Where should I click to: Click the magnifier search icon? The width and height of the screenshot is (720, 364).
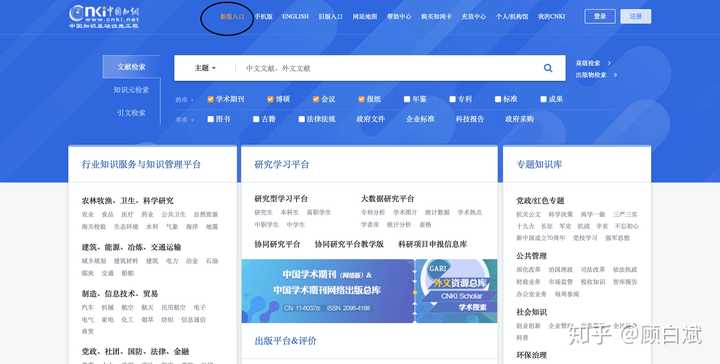click(x=548, y=68)
